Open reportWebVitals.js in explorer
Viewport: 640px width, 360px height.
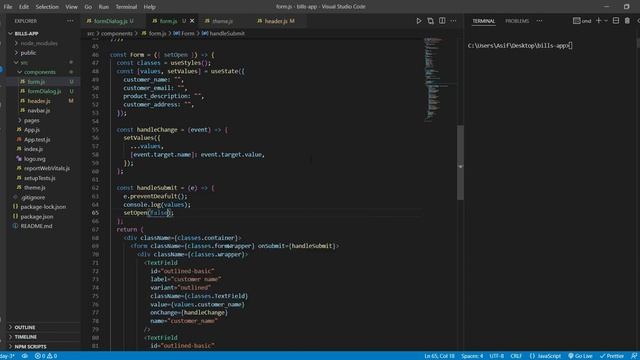tap(47, 168)
